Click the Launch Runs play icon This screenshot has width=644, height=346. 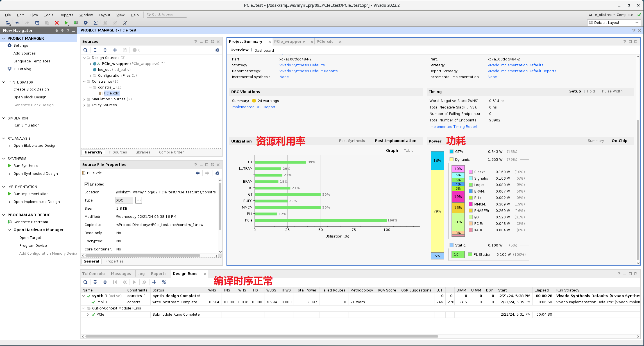(135, 282)
